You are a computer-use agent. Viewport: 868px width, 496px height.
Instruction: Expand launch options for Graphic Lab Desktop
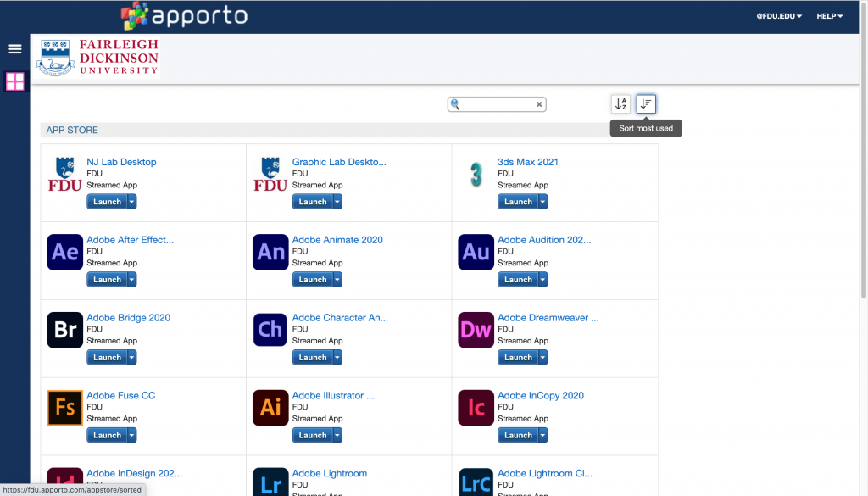[x=337, y=202]
